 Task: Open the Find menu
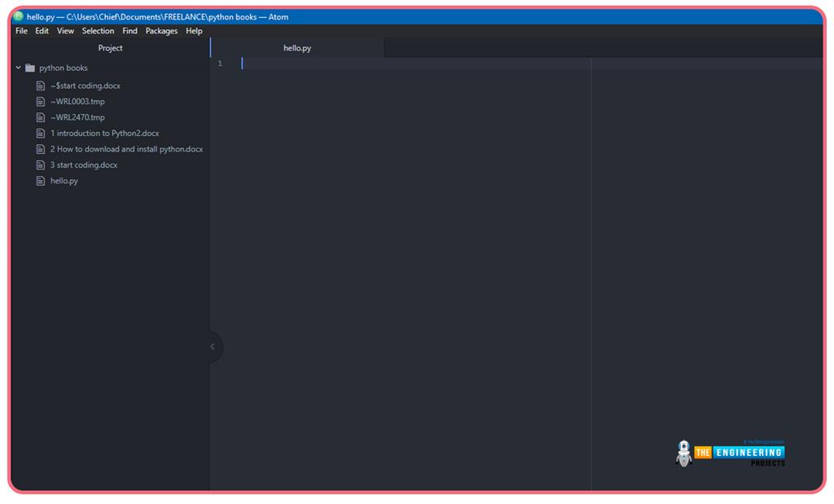coord(129,31)
